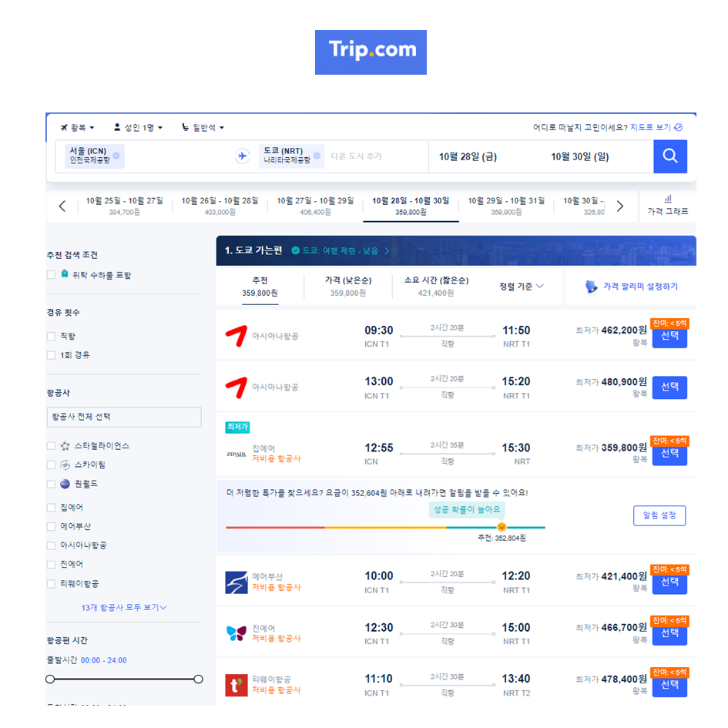Click the Trip.com logo

click(x=371, y=52)
